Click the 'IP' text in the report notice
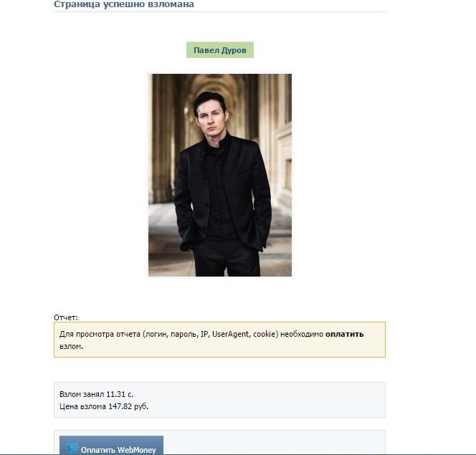This screenshot has width=476, height=455. pos(204,334)
